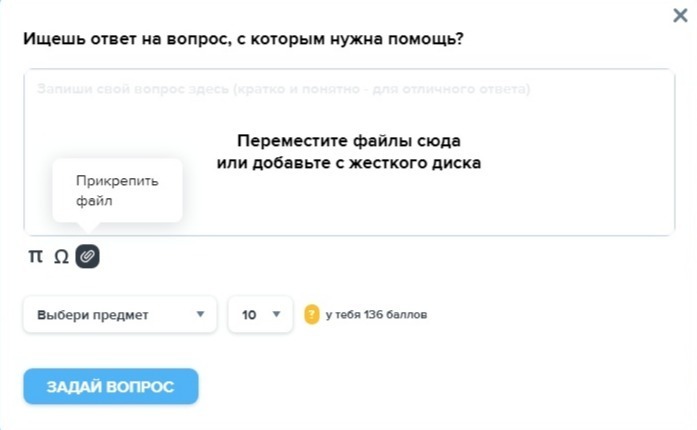Open the Ω special symbols picker
Screen dimensions: 697x430
(61, 257)
